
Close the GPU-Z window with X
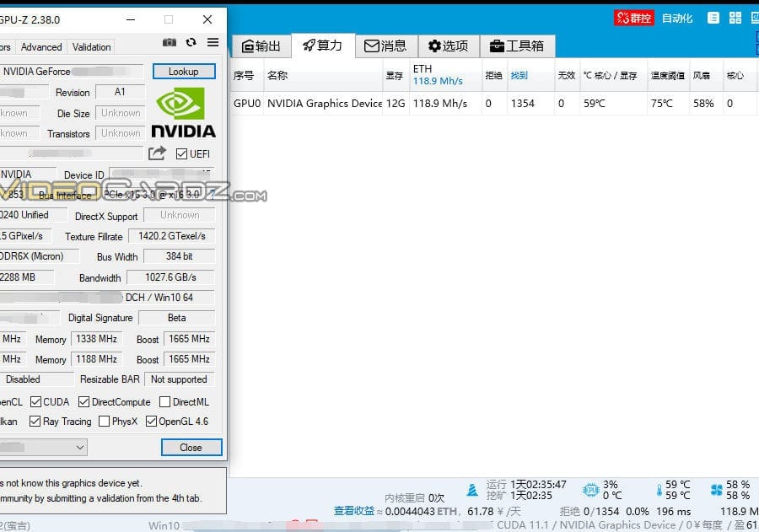coord(207,19)
